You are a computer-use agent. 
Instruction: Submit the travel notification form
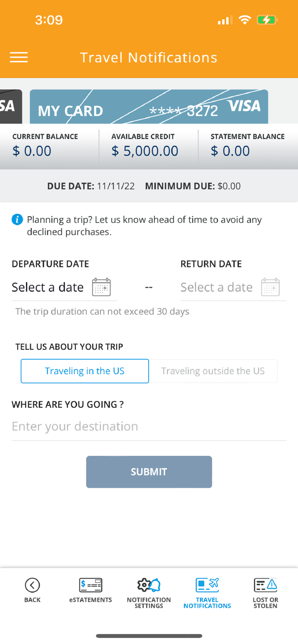coord(149,472)
